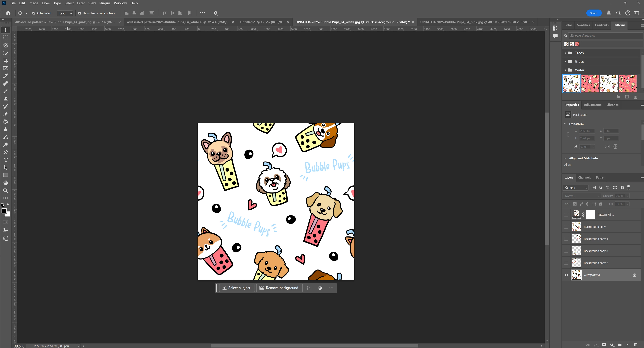Expand the Trees pattern folder
Screen dimensions: 644x348
565,53
